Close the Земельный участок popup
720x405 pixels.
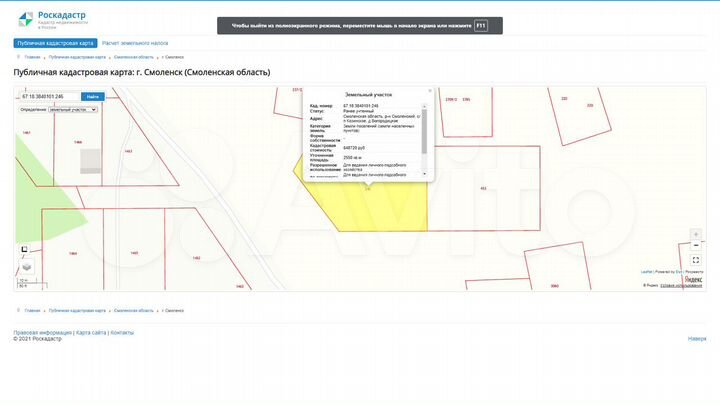(429, 90)
